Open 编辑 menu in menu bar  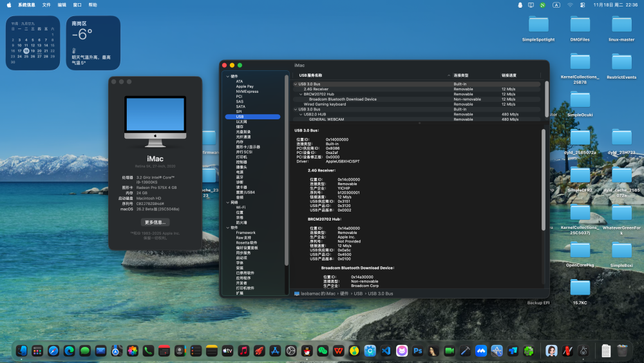[62, 5]
